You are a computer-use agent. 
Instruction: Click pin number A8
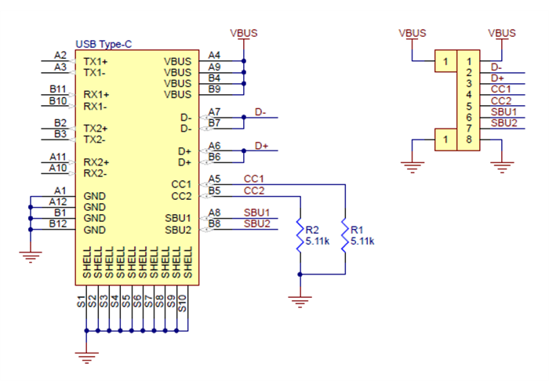point(214,212)
